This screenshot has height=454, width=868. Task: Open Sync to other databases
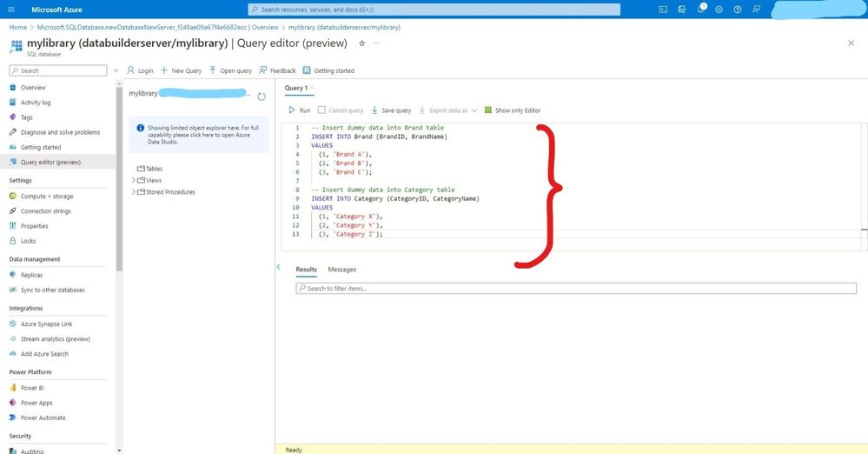pos(52,290)
